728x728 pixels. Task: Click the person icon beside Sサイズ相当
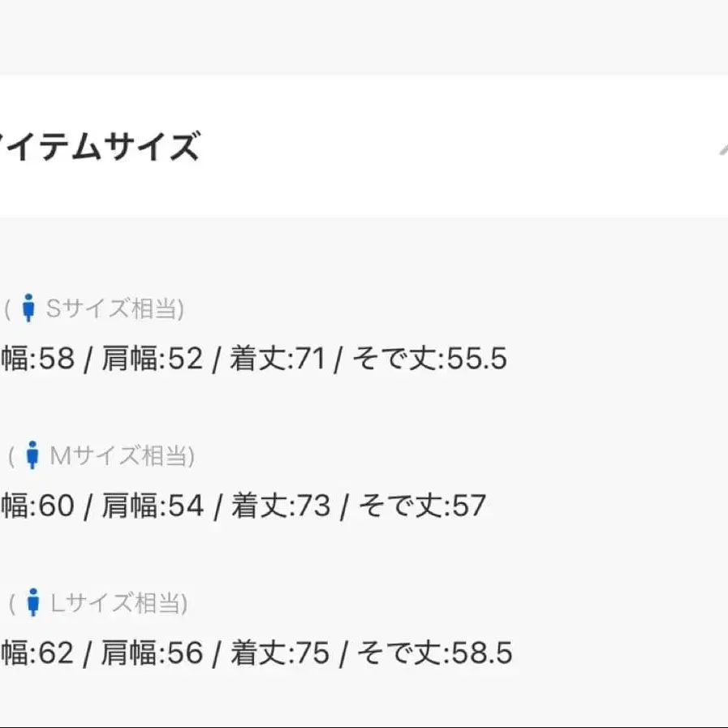coord(29,308)
